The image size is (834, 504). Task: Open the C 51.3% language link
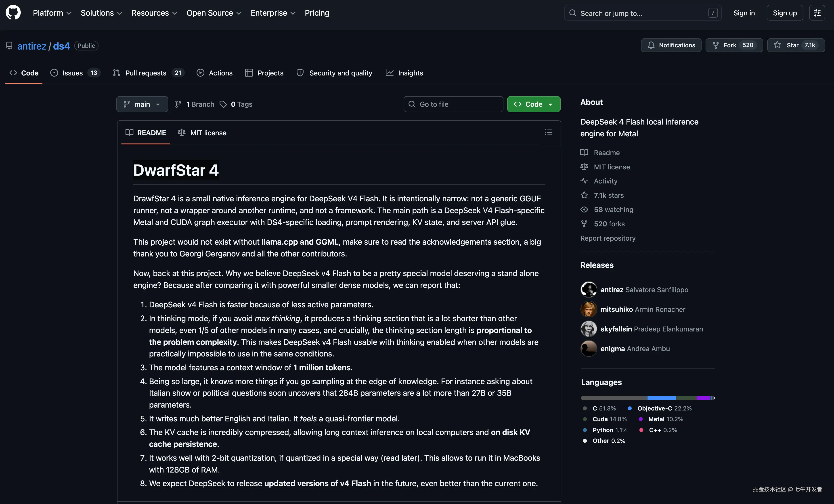click(599, 408)
